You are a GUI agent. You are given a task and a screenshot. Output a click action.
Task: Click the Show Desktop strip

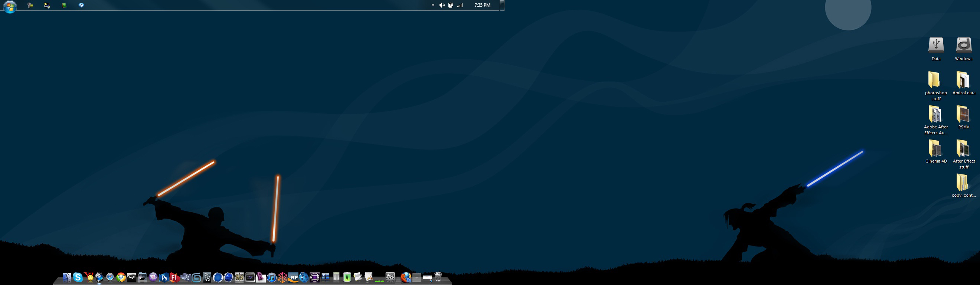pyautogui.click(x=502, y=5)
